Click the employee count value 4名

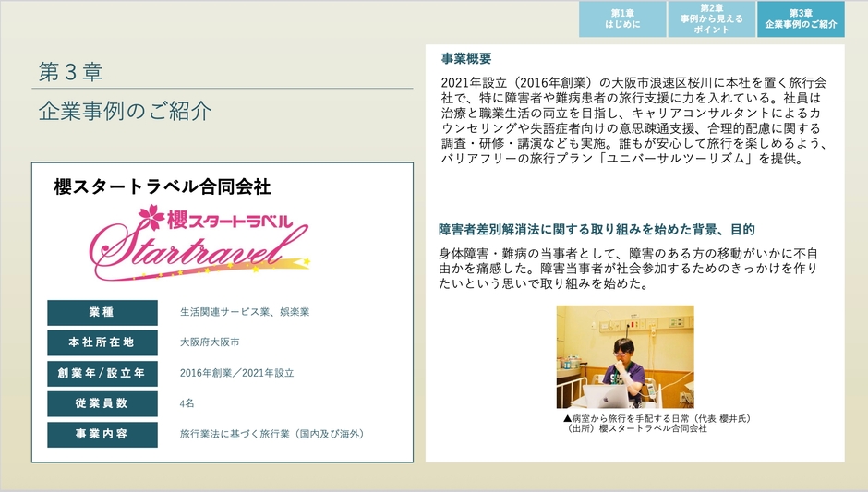[187, 403]
